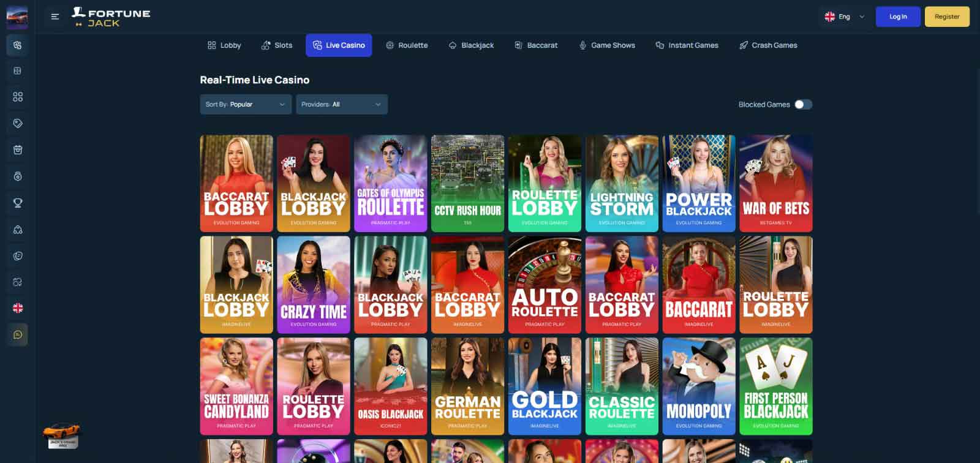Open Gold Blackjack game
The image size is (980, 463).
pos(545,386)
